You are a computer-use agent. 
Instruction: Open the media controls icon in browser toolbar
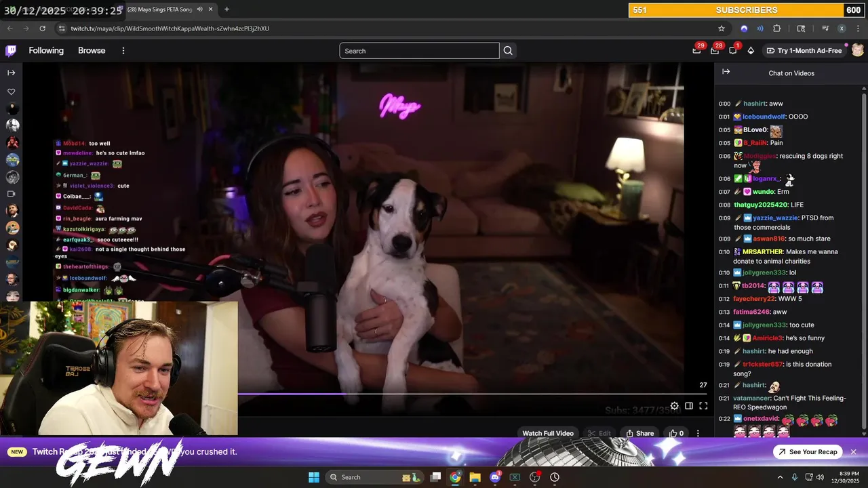coord(825,28)
